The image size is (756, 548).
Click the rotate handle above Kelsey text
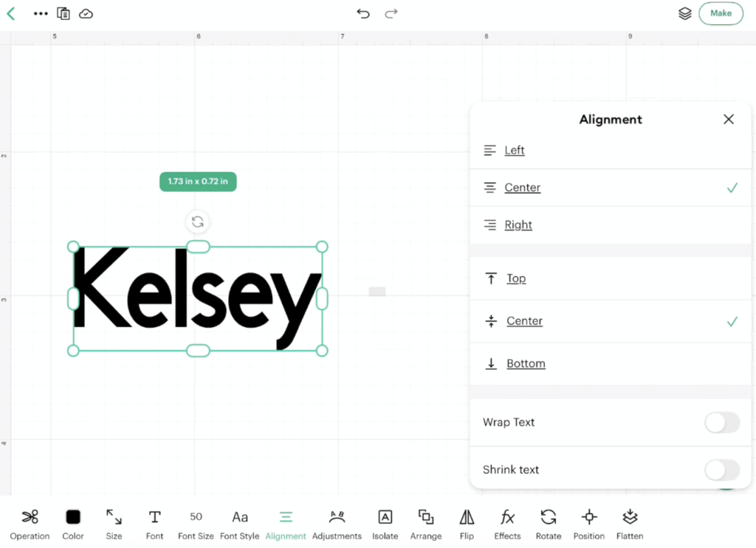198,222
